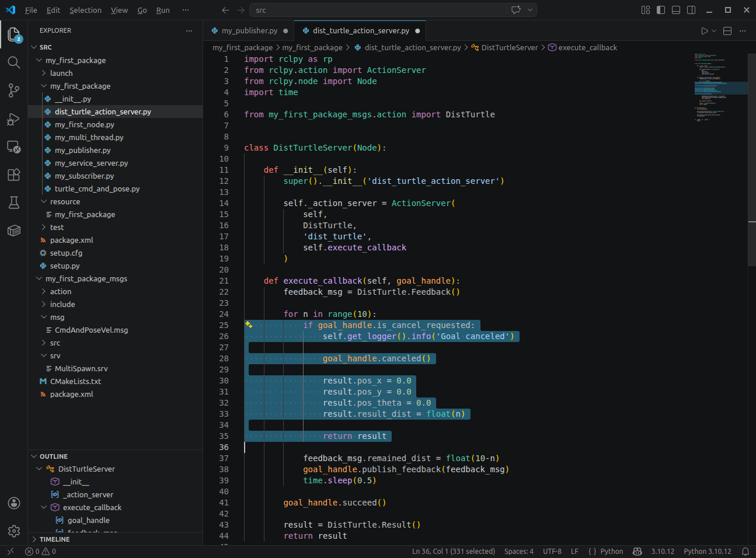Toggle the Secondary Side Bar
Image resolution: width=756 pixels, height=558 pixels.
(691, 10)
